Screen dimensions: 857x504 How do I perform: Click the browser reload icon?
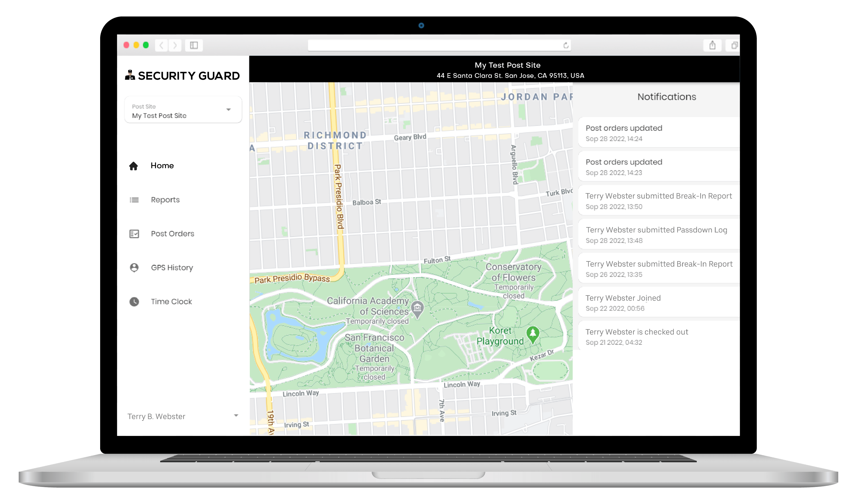point(566,46)
